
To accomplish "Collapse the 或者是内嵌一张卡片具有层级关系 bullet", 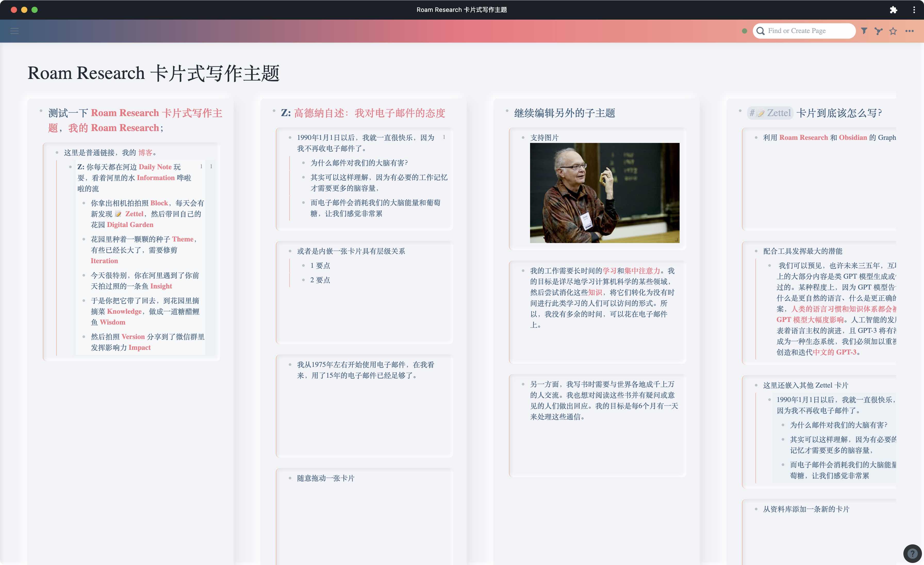I will click(x=290, y=251).
